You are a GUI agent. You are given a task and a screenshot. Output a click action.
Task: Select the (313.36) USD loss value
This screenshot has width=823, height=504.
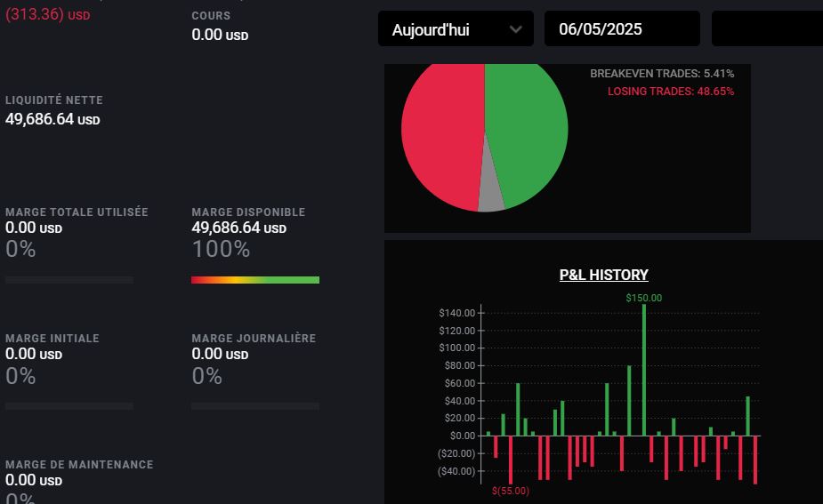pos(47,14)
